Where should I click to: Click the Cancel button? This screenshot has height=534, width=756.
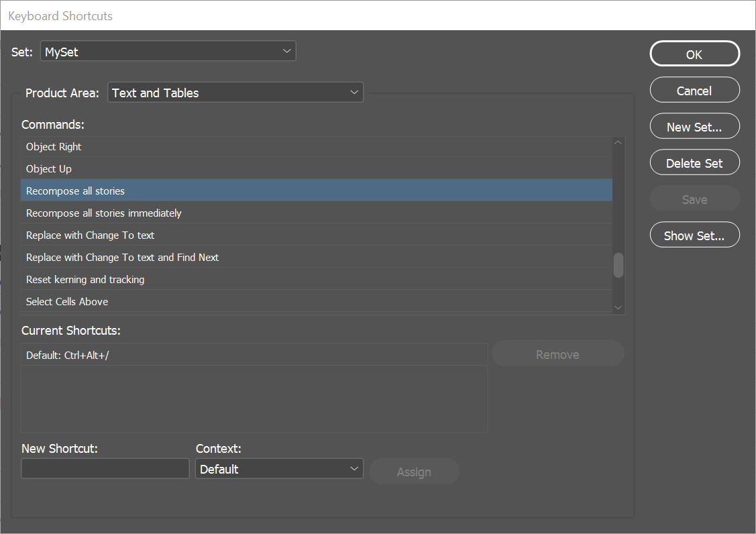(x=694, y=91)
